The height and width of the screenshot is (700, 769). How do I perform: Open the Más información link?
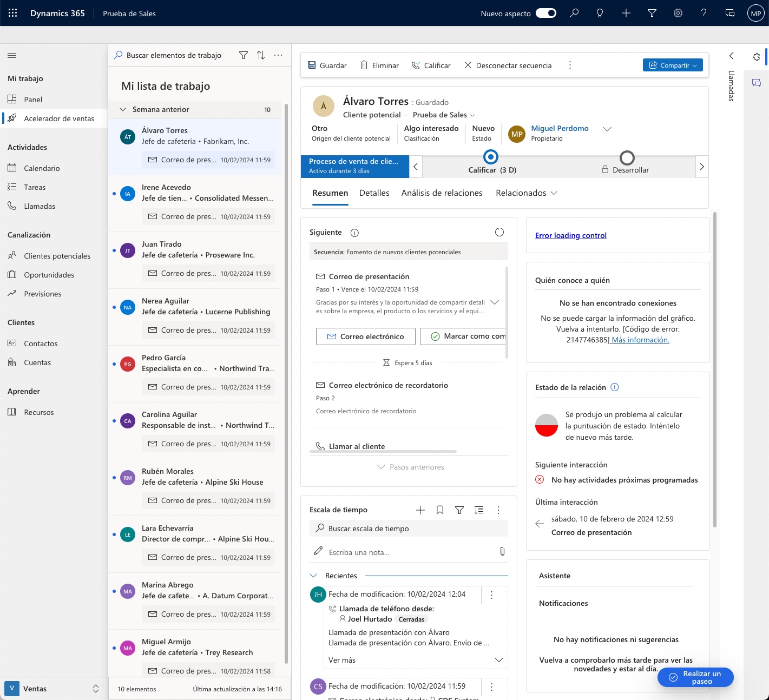(640, 340)
